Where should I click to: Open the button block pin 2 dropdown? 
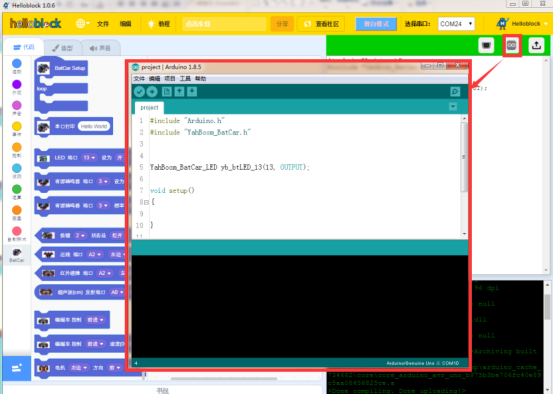tap(80, 235)
